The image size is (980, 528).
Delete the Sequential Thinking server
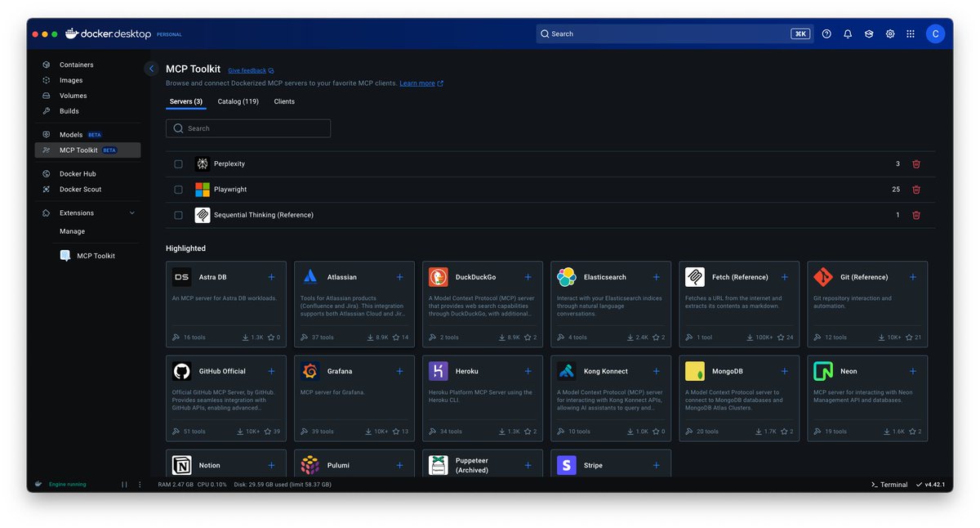pyautogui.click(x=916, y=215)
